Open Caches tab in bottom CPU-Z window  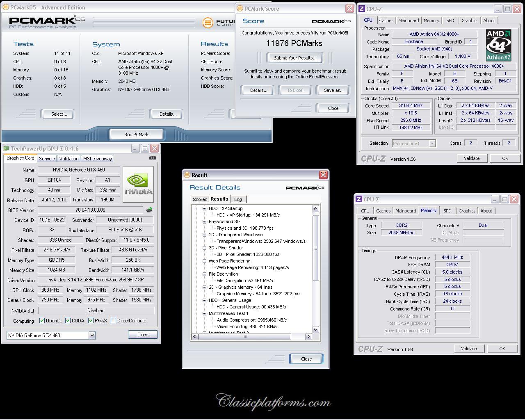pyautogui.click(x=383, y=211)
